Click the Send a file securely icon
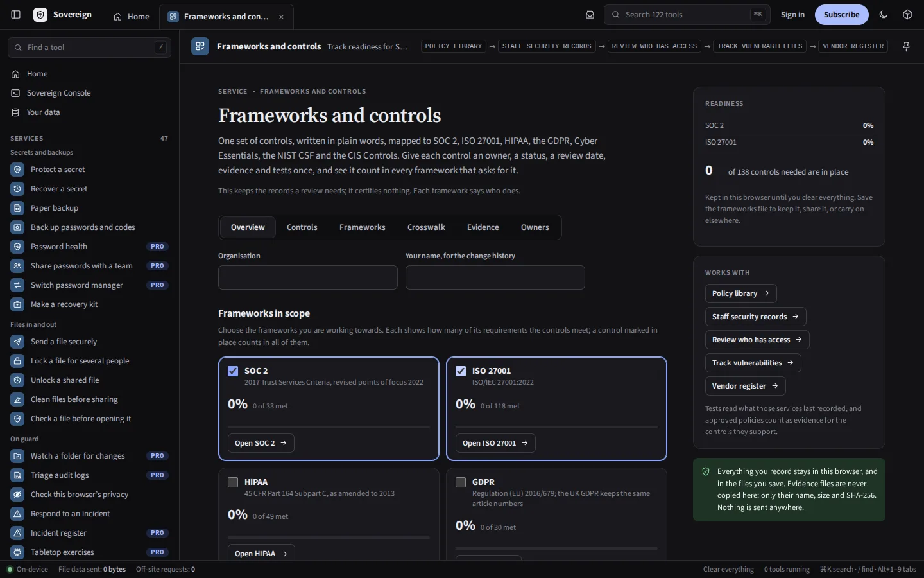This screenshot has height=578, width=924. (x=17, y=342)
